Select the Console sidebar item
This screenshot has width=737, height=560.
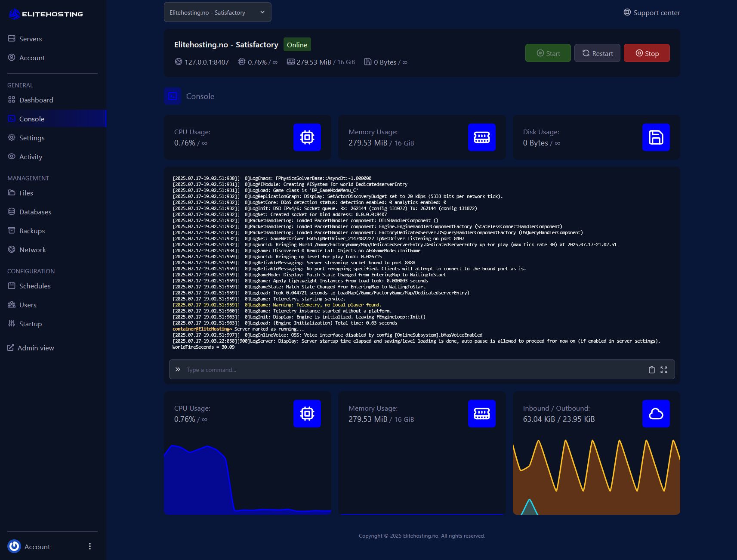pyautogui.click(x=53, y=119)
